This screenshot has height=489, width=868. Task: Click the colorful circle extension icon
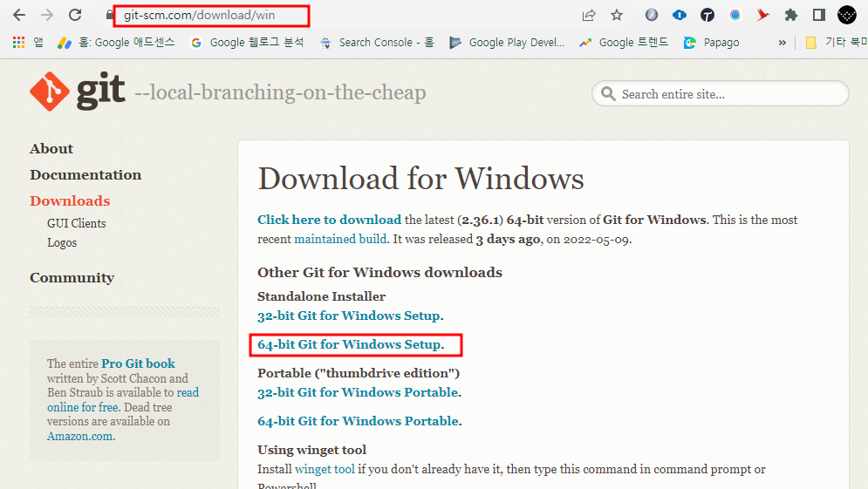(x=735, y=15)
